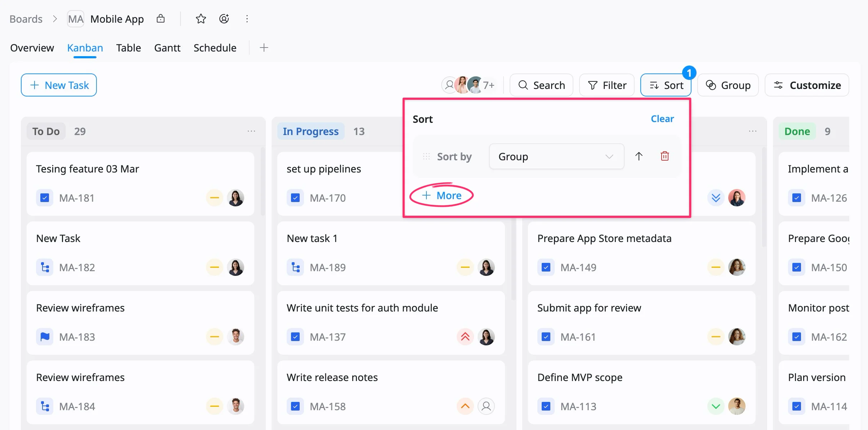Click highest priority icon on MA-137
868x430 pixels.
point(465,337)
